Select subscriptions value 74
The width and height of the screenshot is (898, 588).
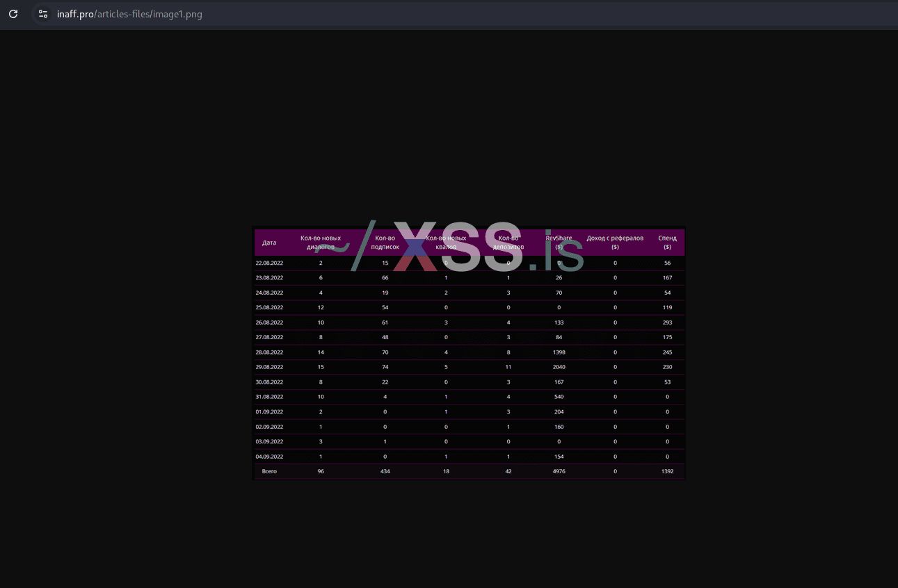pyautogui.click(x=385, y=368)
